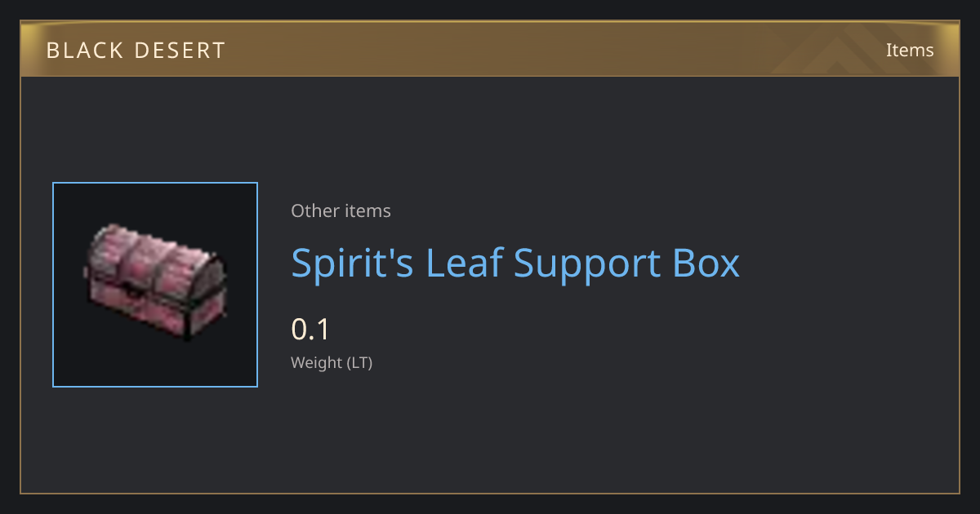The image size is (980, 514).
Task: Select the 0.1 weight value
Action: tap(310, 330)
